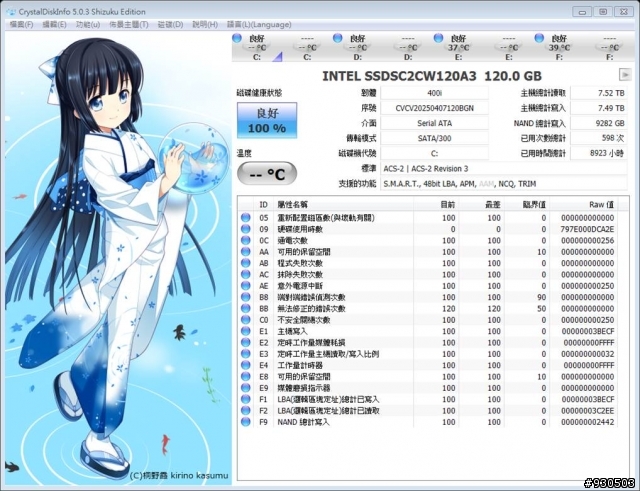Select the C: disk tab showing ---- status
This screenshot has width=640, height=491.
[307, 47]
